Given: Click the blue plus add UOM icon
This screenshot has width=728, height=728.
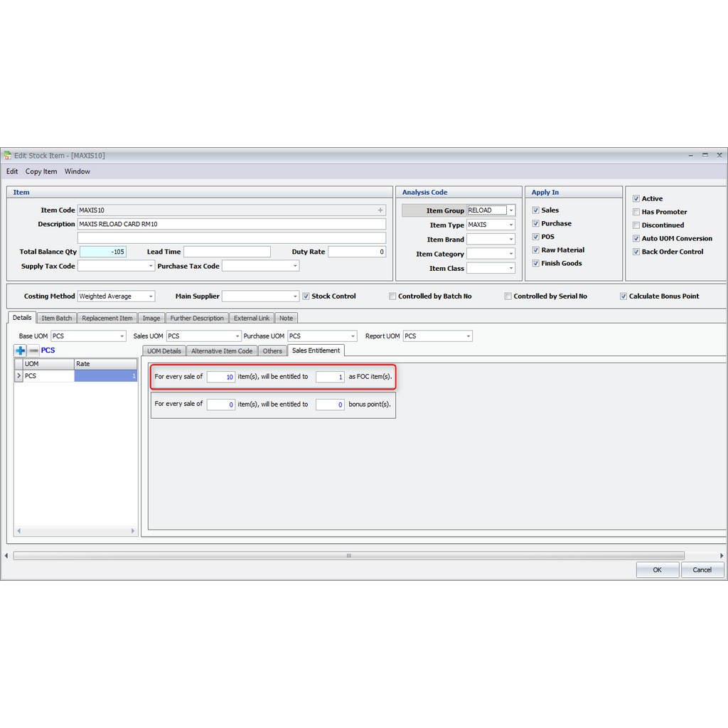Looking at the screenshot, I should [20, 350].
